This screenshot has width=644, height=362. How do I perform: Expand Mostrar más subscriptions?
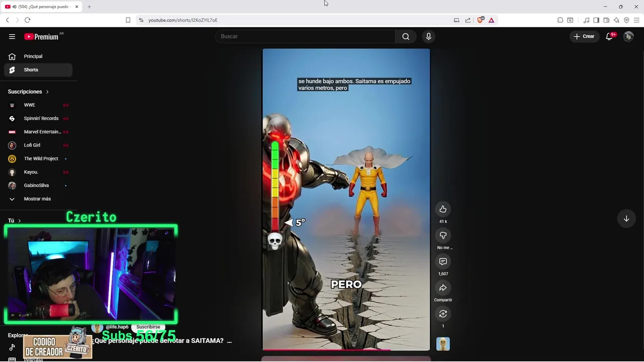click(38, 199)
